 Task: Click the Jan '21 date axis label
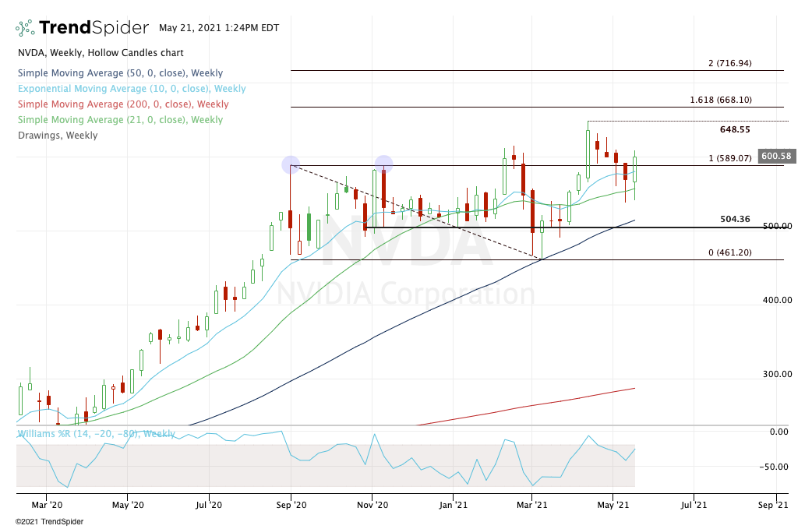point(453,505)
